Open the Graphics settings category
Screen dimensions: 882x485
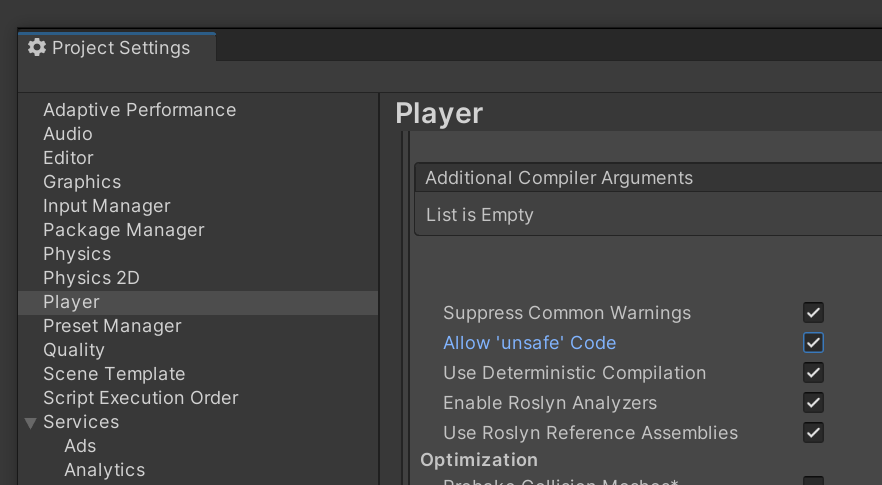point(82,182)
